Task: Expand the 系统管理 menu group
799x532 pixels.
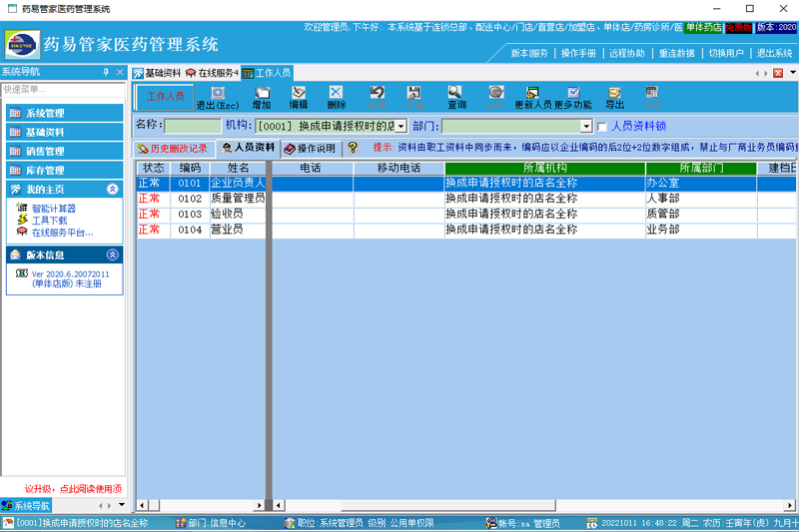Action: tap(65, 113)
